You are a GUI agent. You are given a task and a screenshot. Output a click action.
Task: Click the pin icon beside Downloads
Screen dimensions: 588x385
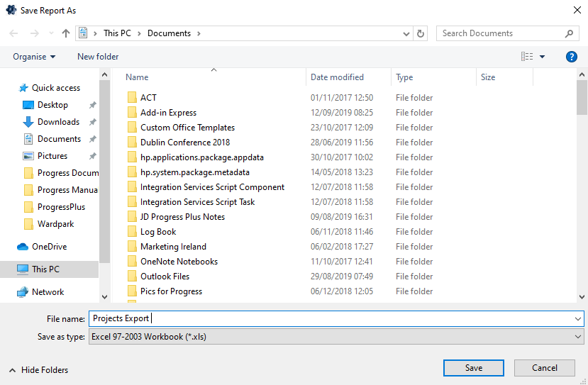pyautogui.click(x=93, y=122)
